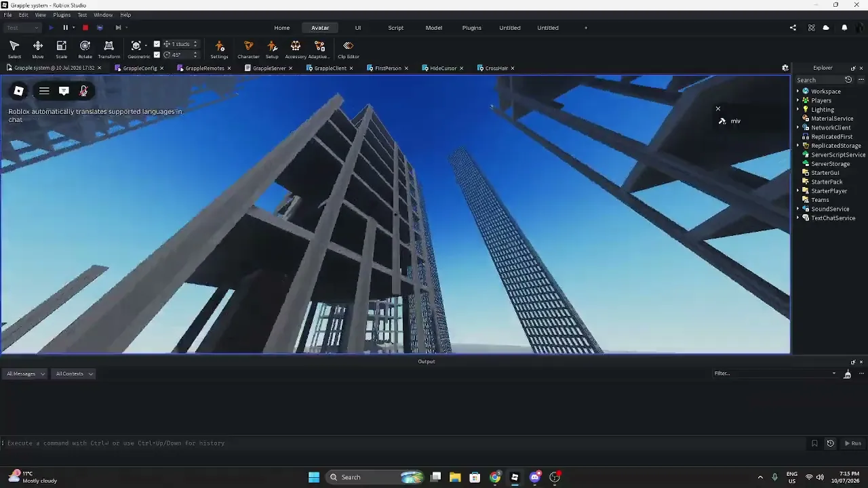Open Explorer search history icon
868x488 pixels.
click(x=848, y=80)
